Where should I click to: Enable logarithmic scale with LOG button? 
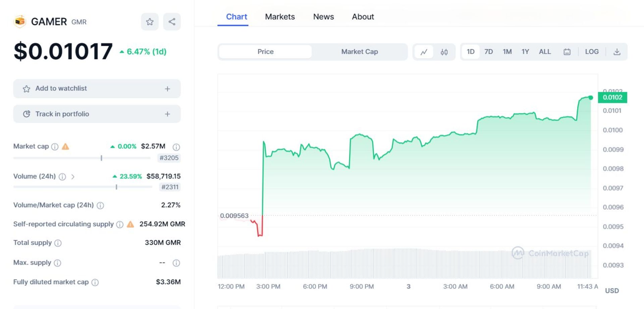point(592,52)
